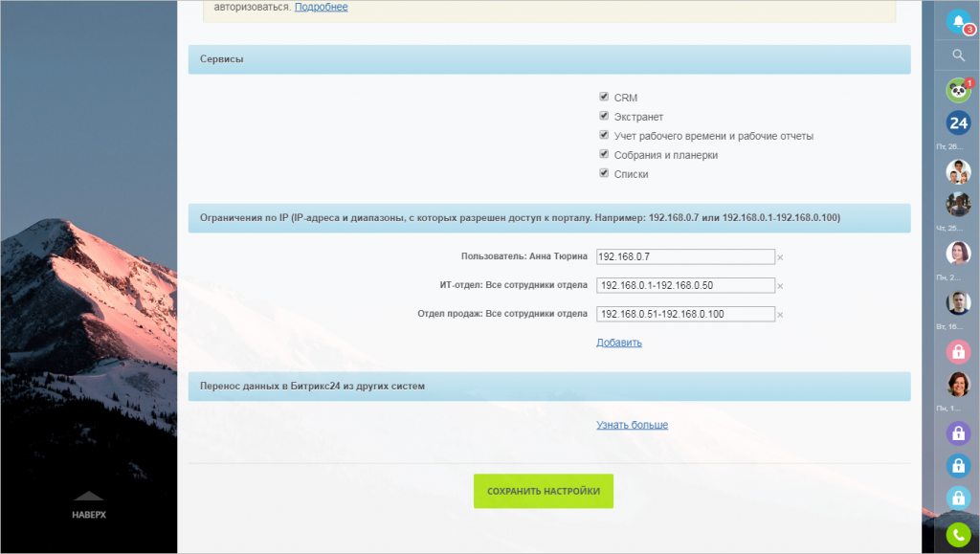
Task: Delete the ИТ-отдел IP range row
Action: pos(780,286)
